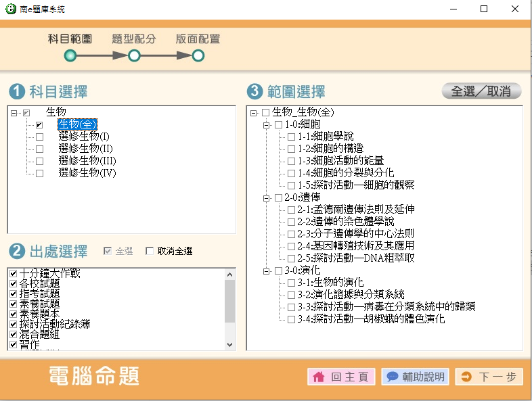Click the 題型配分 step circle

[134, 55]
